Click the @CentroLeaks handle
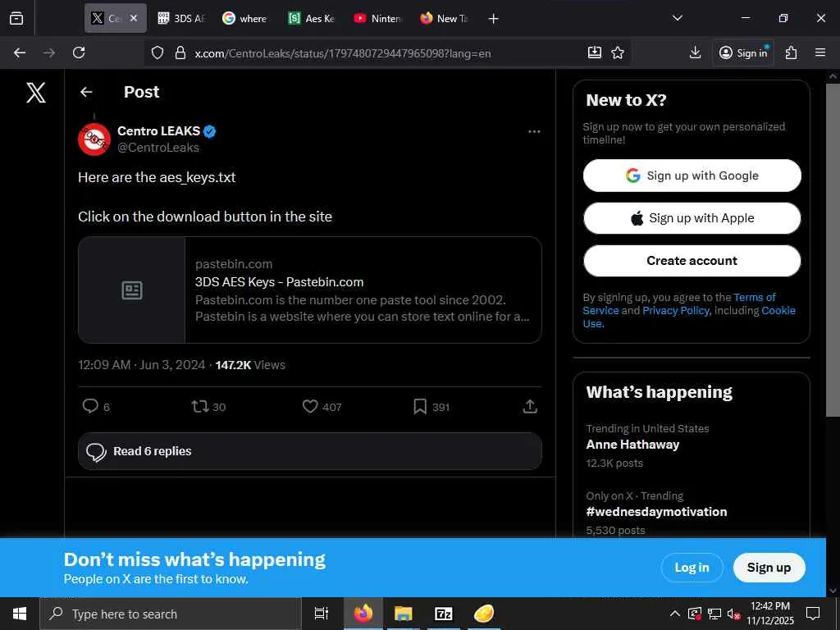This screenshot has width=840, height=630. [x=158, y=148]
